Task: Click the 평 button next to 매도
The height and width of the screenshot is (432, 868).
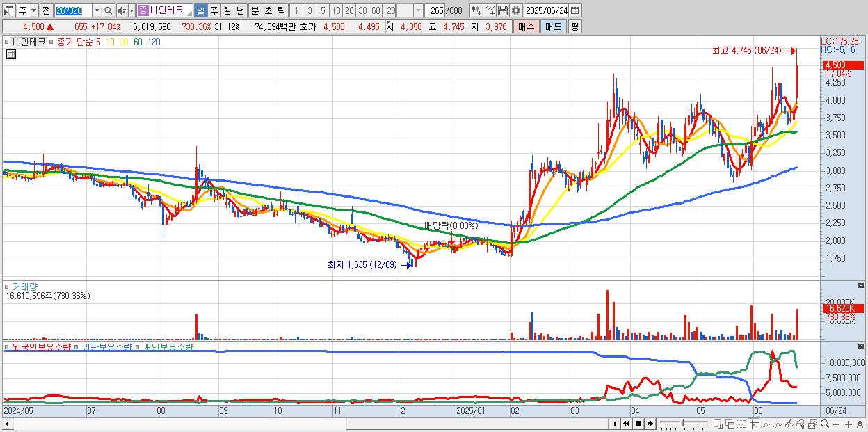Action: click(x=574, y=26)
